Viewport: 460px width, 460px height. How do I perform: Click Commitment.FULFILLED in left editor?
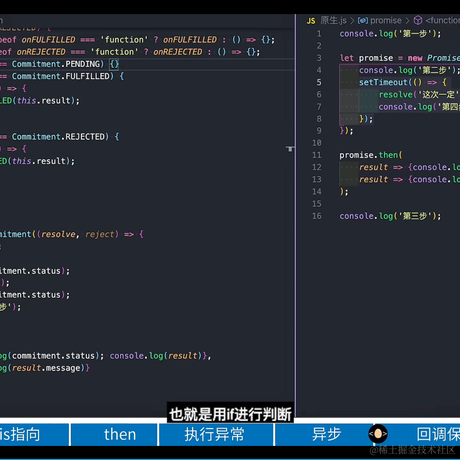[61, 76]
